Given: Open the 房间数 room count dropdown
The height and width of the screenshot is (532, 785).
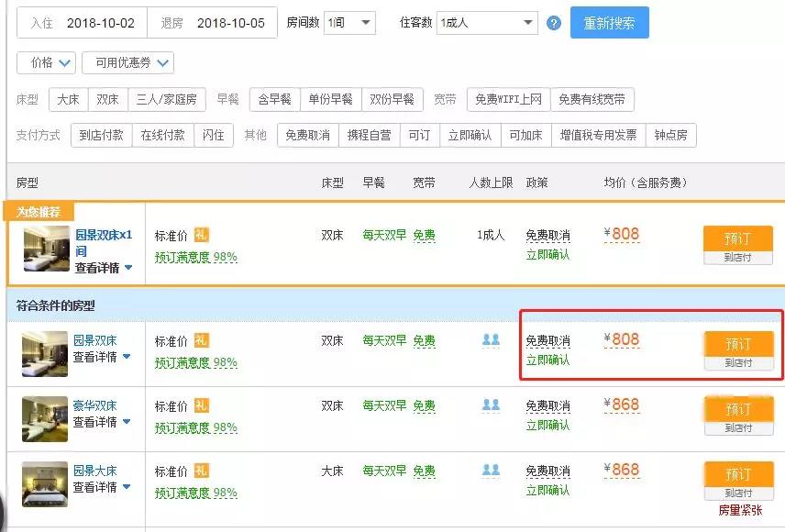Looking at the screenshot, I should [x=349, y=23].
